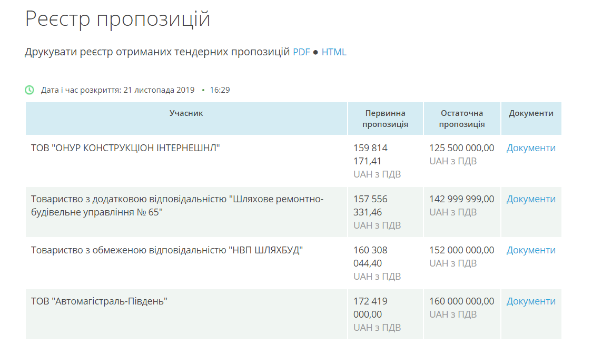Open Документи for ОНУР КОНСТРУКЦІОН ІНТЕРНЕШНЛ

click(x=531, y=148)
